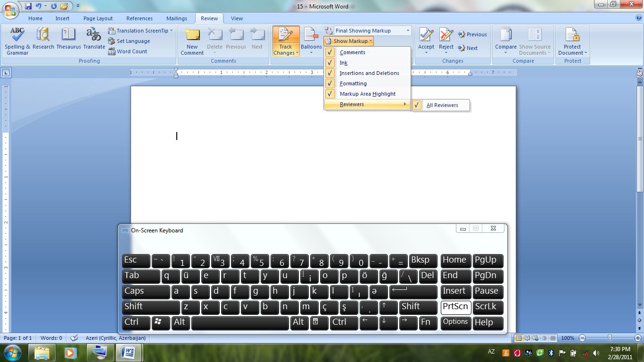Switch to the Insert tab
644x362 pixels.
click(62, 18)
